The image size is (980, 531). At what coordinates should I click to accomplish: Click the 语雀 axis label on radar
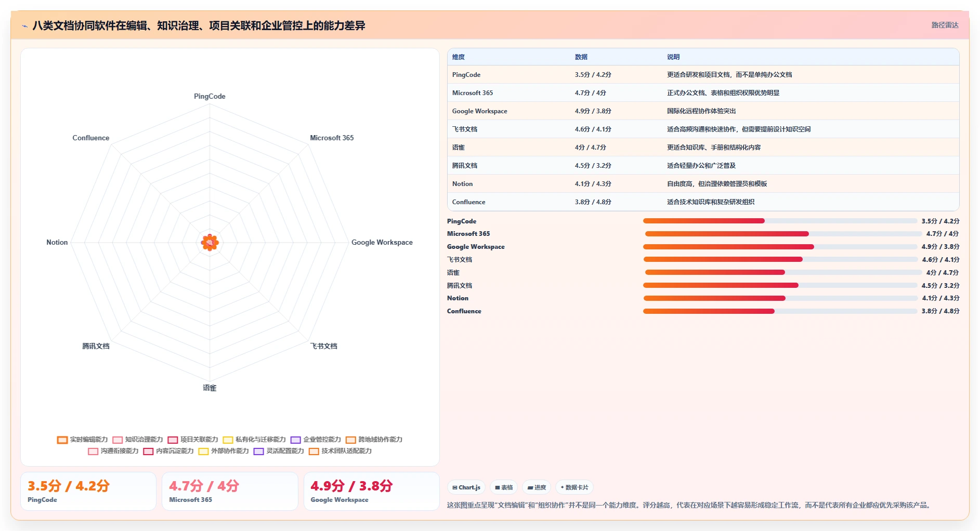point(210,388)
